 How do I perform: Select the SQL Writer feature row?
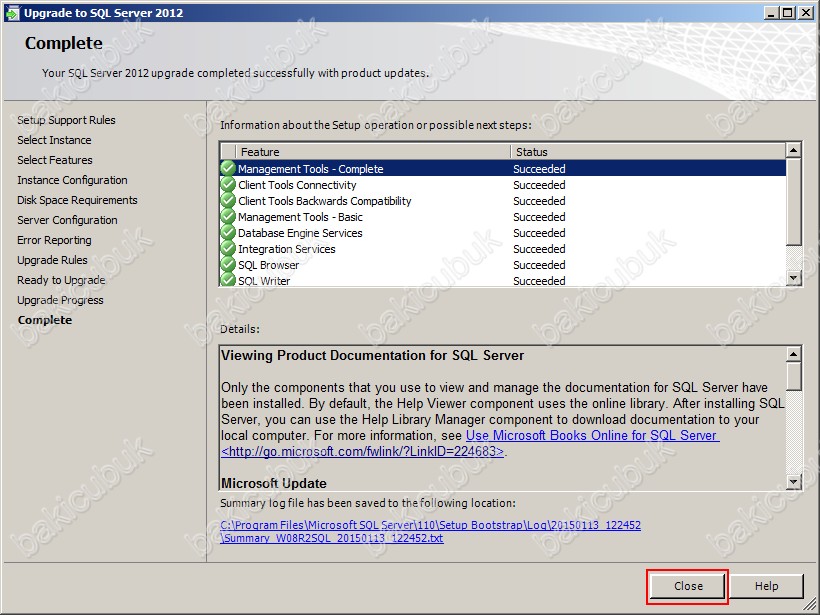pyautogui.click(x=503, y=280)
